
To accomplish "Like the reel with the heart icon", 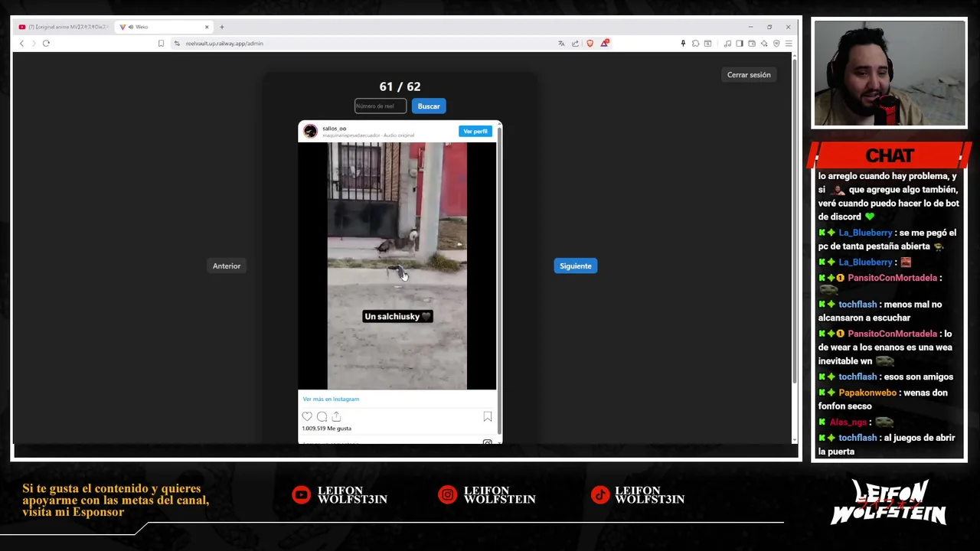I will click(x=307, y=416).
